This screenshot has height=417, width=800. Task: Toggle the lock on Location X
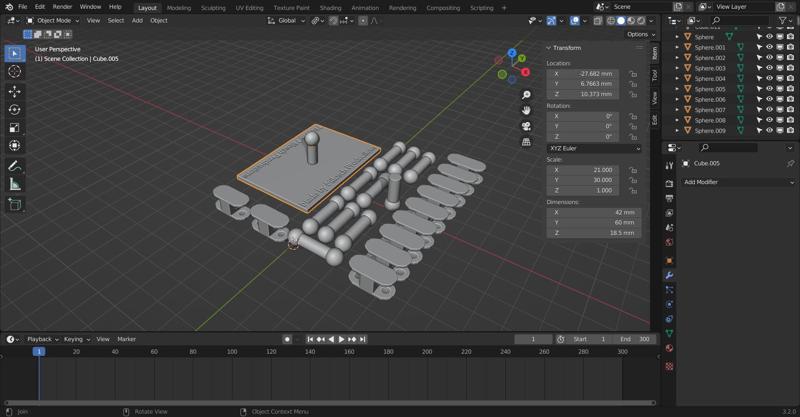coord(633,74)
